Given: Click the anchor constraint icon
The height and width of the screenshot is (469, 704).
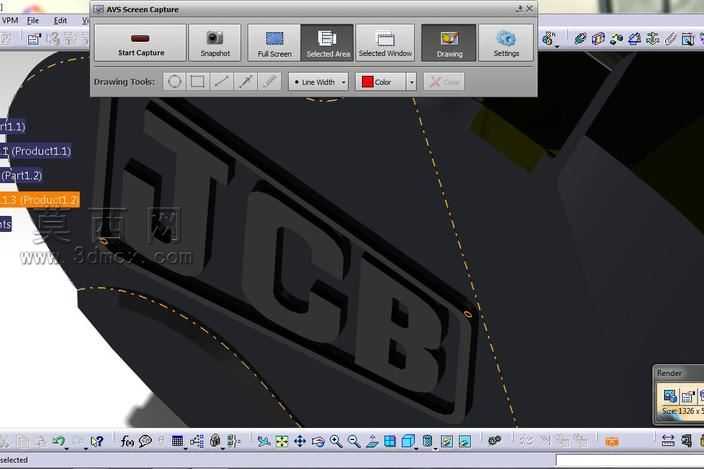Looking at the screenshot, I should pos(652,39).
